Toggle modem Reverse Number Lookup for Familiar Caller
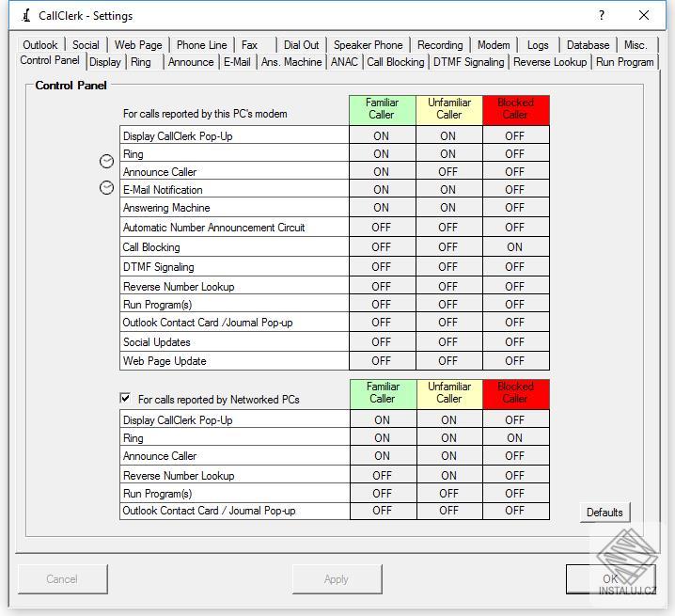The image size is (675, 616). coord(382,287)
